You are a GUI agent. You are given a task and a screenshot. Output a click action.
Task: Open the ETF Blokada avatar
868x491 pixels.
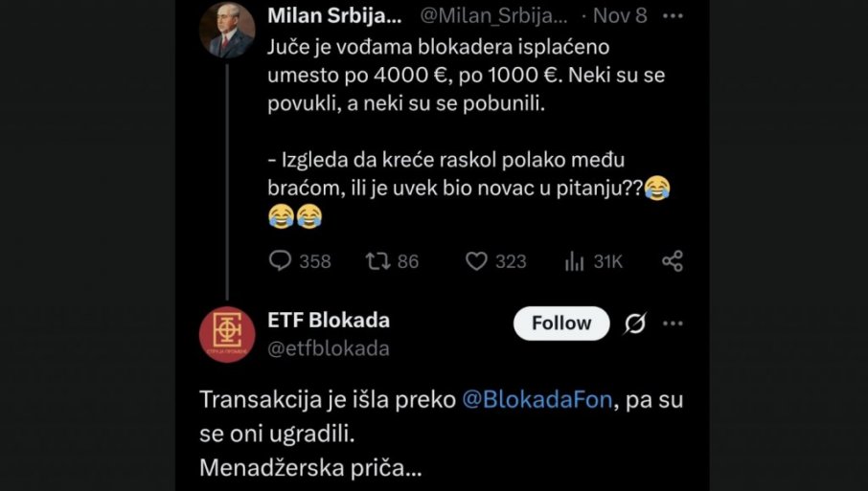(x=227, y=335)
